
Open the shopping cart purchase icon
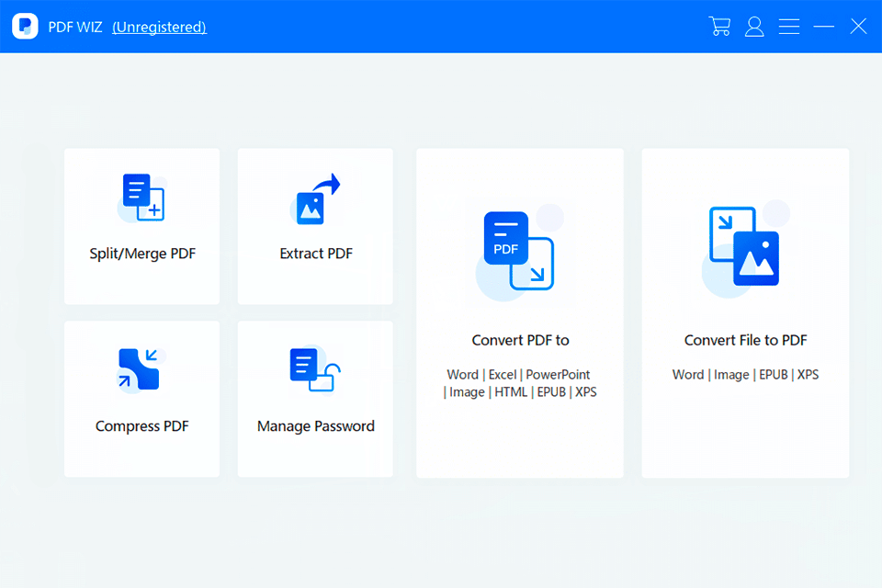point(719,27)
